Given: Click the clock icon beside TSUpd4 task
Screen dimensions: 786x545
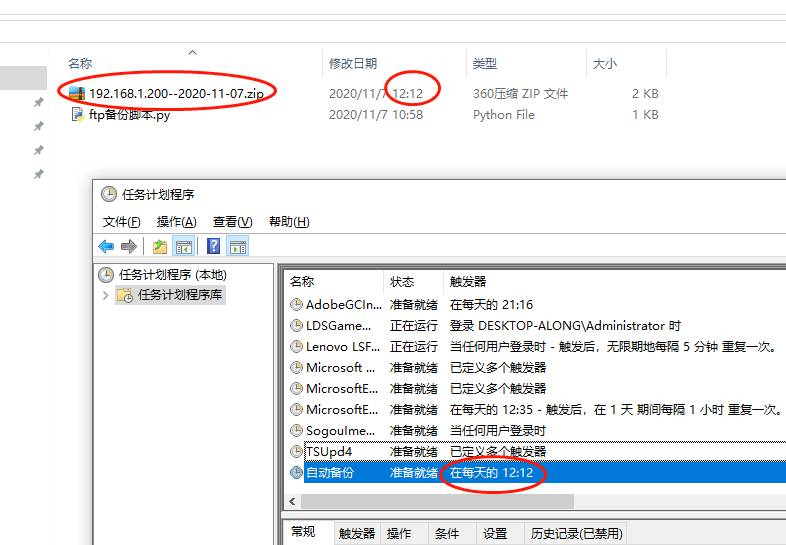Looking at the screenshot, I should point(296,451).
